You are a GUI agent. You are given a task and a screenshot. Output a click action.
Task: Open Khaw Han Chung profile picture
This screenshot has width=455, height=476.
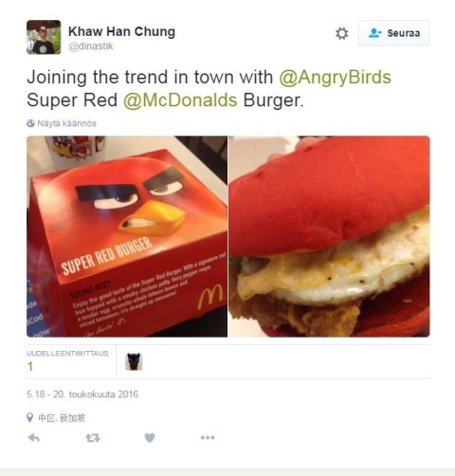pyautogui.click(x=44, y=37)
